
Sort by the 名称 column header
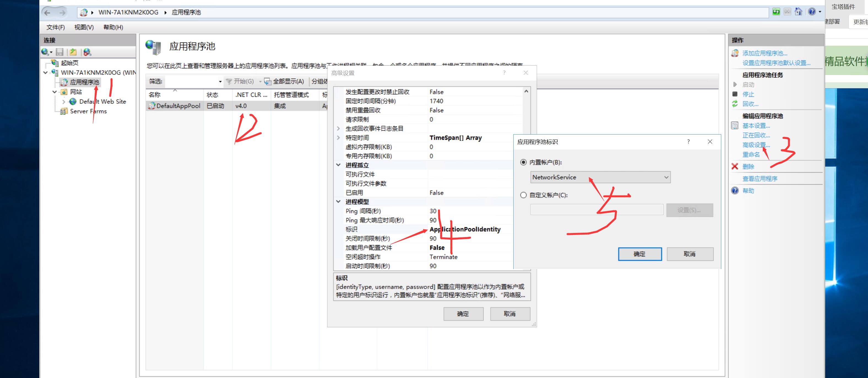(175, 95)
